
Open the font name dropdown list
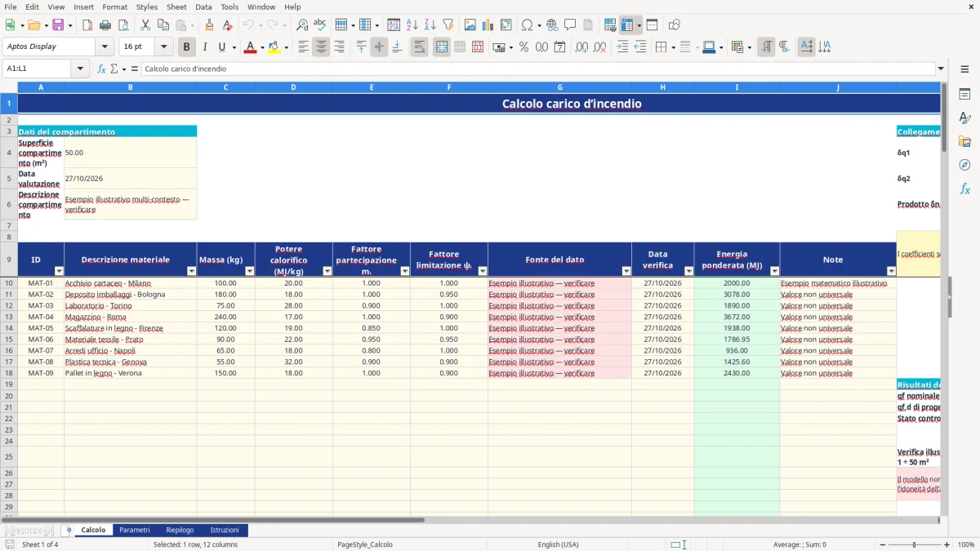[105, 47]
